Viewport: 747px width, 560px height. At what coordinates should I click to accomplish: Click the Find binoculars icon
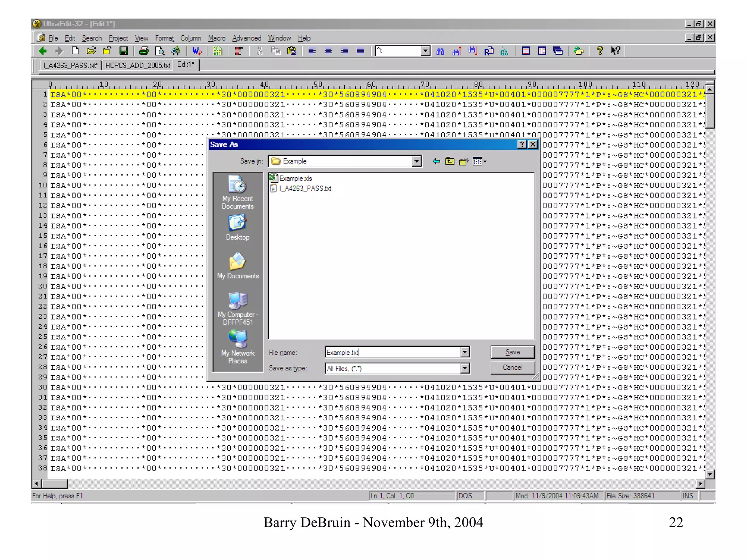pos(440,51)
